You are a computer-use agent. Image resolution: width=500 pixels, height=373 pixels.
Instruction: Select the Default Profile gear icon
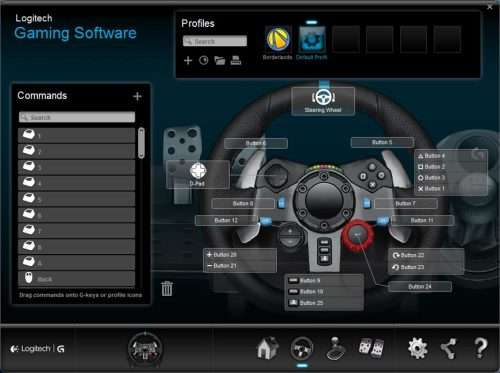[312, 39]
